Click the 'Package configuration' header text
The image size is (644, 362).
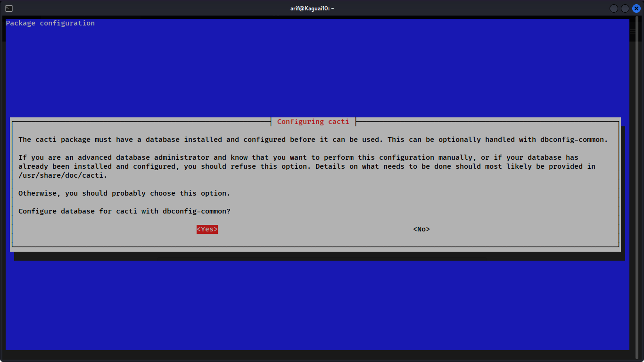pos(50,23)
